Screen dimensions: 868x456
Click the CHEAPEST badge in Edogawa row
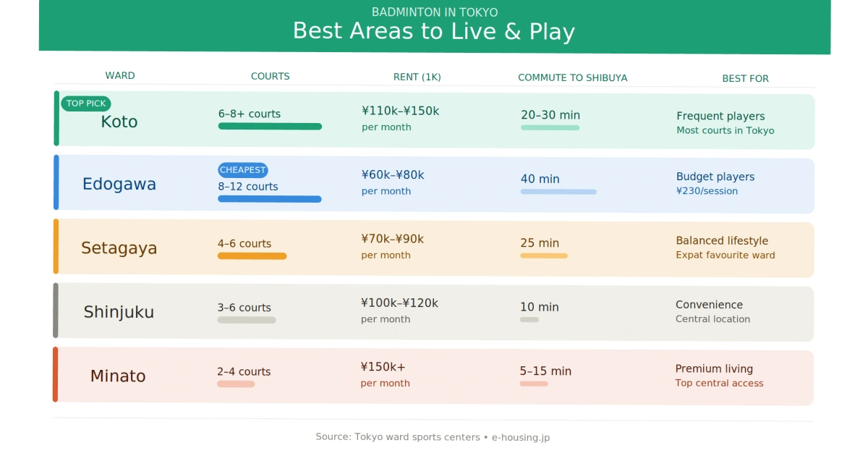[x=243, y=170]
